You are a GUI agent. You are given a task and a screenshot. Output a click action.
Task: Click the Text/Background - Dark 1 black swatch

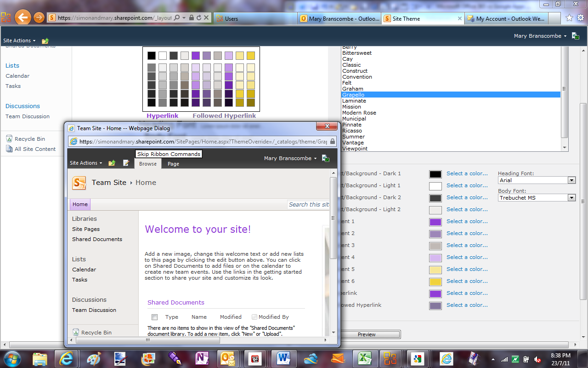[x=435, y=174]
